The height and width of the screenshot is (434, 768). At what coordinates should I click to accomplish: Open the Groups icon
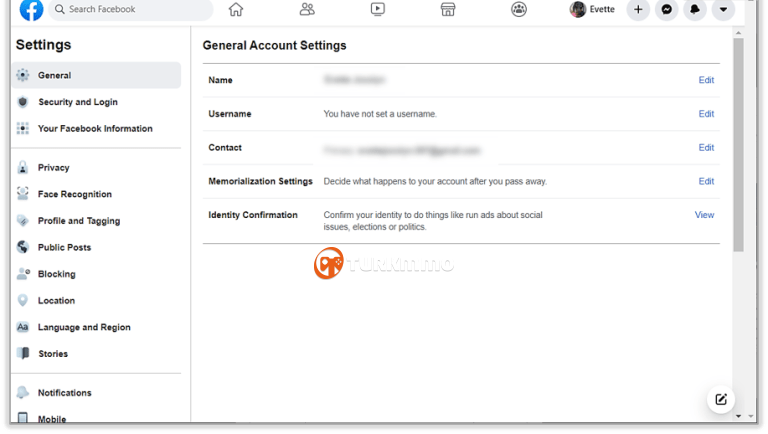coord(519,9)
